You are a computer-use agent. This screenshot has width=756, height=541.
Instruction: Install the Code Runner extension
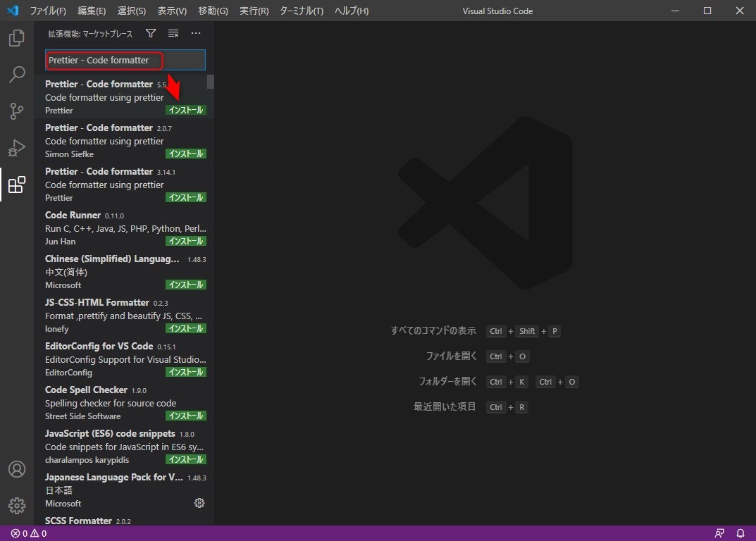[x=186, y=241]
